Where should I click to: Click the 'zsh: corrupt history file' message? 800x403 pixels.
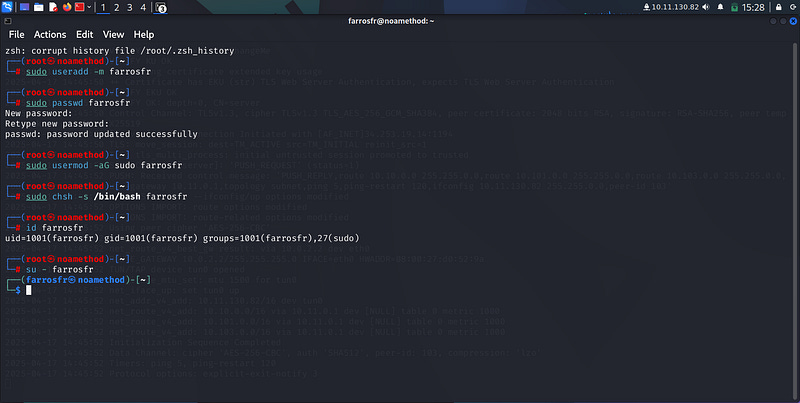(x=119, y=51)
